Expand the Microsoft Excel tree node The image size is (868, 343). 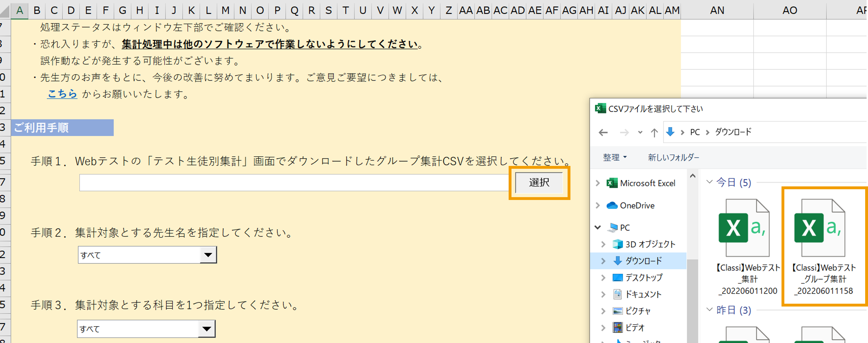point(598,183)
